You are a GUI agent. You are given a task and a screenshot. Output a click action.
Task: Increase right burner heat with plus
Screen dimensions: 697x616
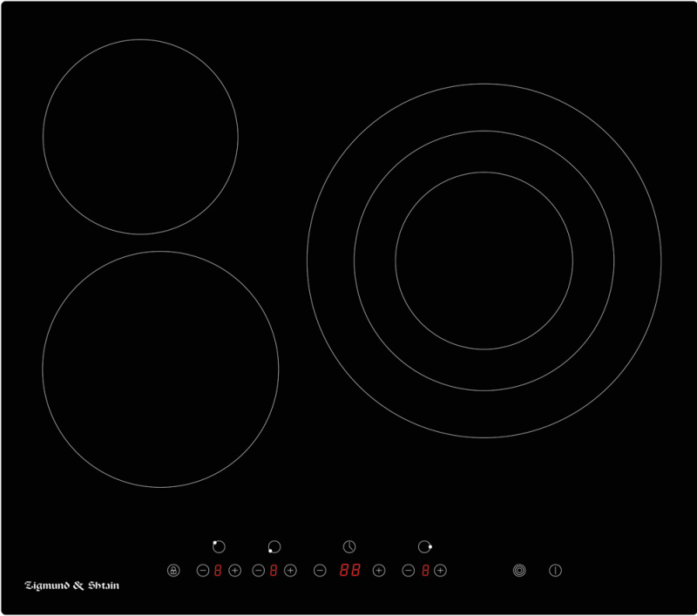[x=440, y=571]
